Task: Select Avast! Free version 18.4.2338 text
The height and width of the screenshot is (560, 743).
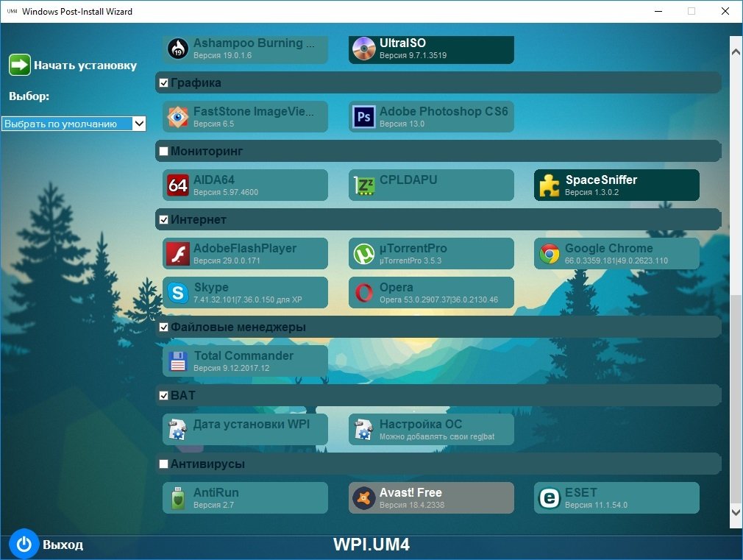Action: [412, 505]
